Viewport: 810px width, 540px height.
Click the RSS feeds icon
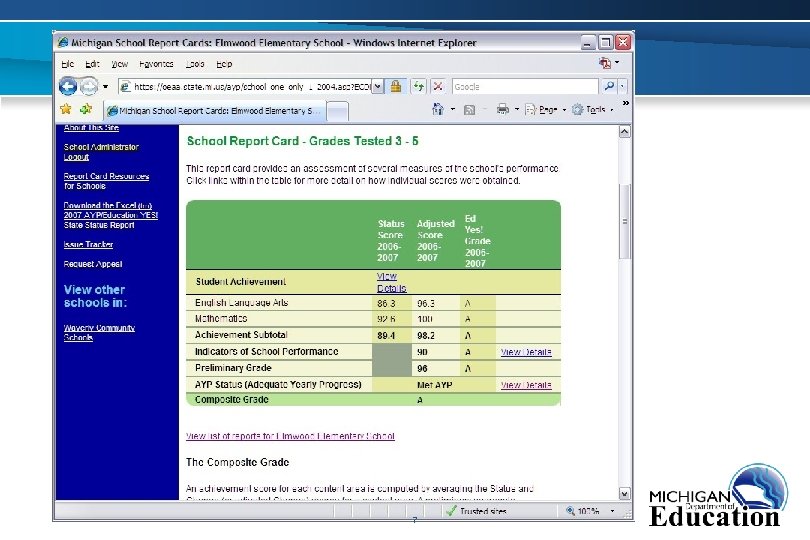point(470,110)
